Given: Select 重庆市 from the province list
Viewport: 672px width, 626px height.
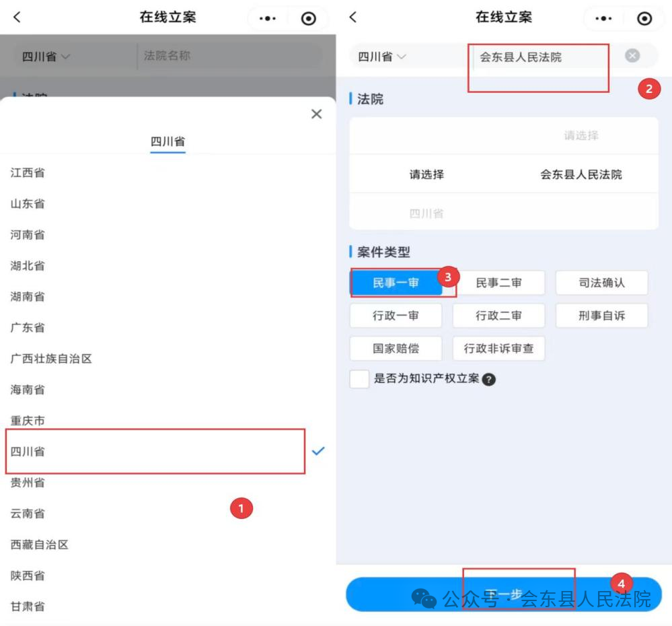Looking at the screenshot, I should (28, 421).
